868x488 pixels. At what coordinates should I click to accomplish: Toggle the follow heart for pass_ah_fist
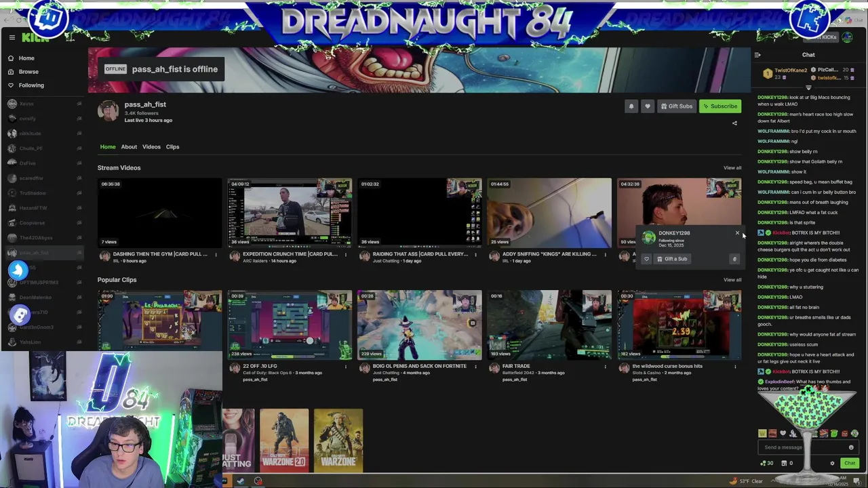coord(648,106)
